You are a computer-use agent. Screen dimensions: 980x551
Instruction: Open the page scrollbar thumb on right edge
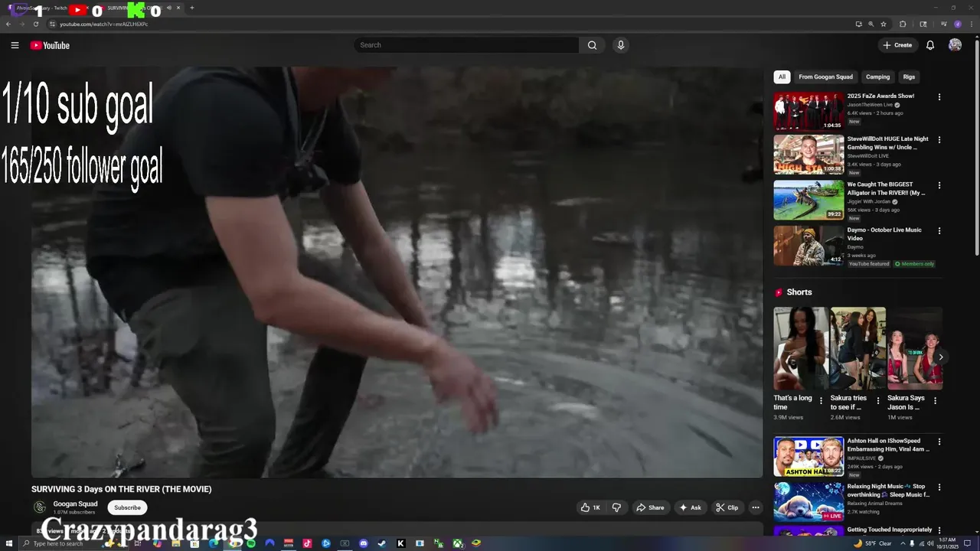tap(976, 147)
